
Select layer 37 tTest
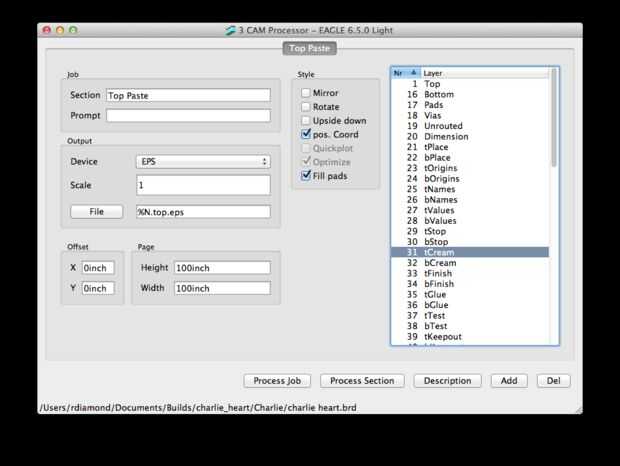470,315
